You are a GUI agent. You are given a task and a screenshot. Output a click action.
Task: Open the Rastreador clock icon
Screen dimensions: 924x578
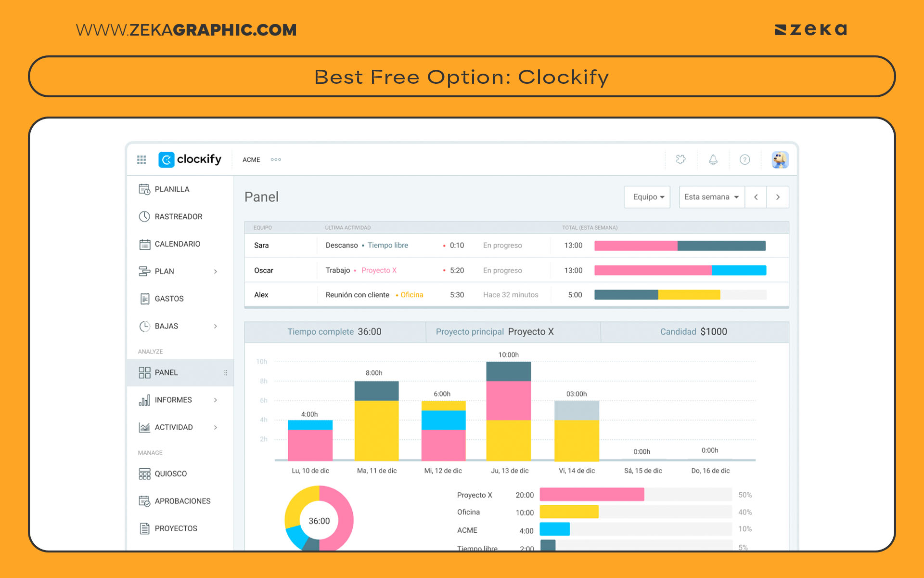pos(144,216)
